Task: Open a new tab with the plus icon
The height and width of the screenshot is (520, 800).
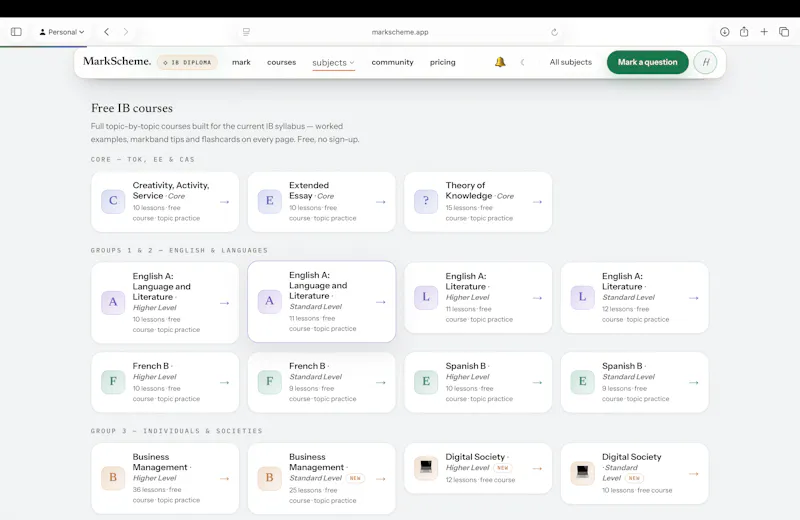Action: point(764,32)
